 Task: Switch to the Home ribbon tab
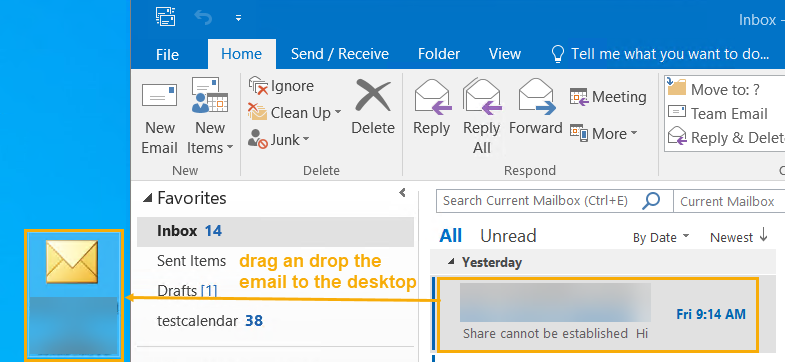point(242,54)
